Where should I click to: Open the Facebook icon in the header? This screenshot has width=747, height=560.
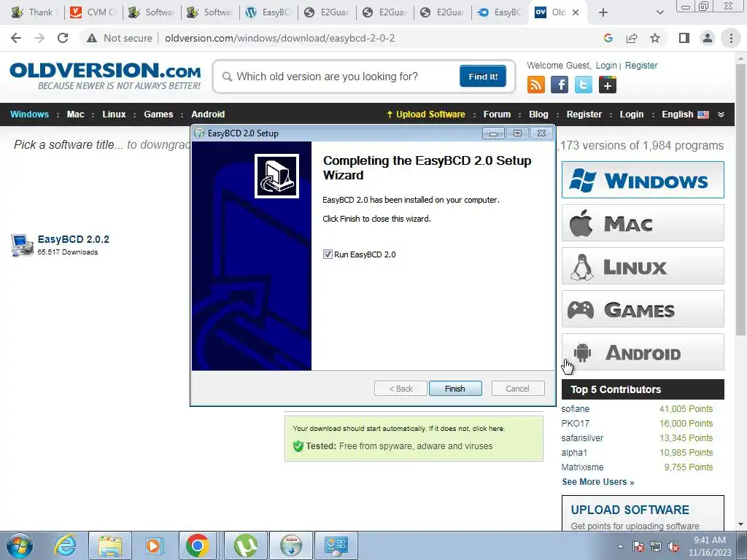560,85
